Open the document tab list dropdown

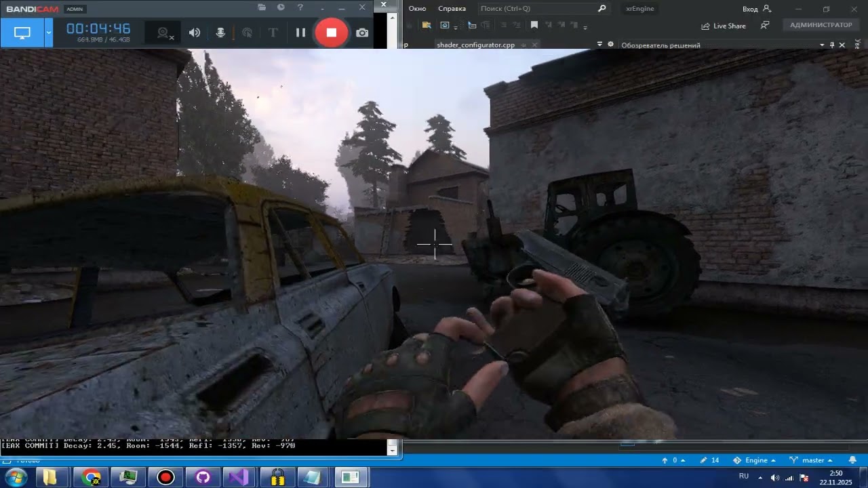click(x=599, y=44)
